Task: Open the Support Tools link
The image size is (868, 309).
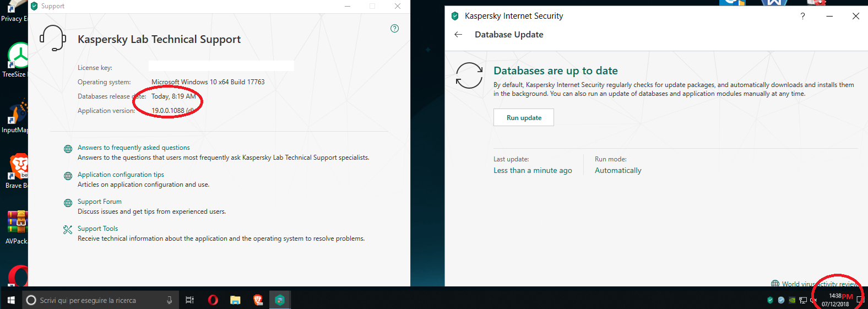Action: pyautogui.click(x=97, y=229)
